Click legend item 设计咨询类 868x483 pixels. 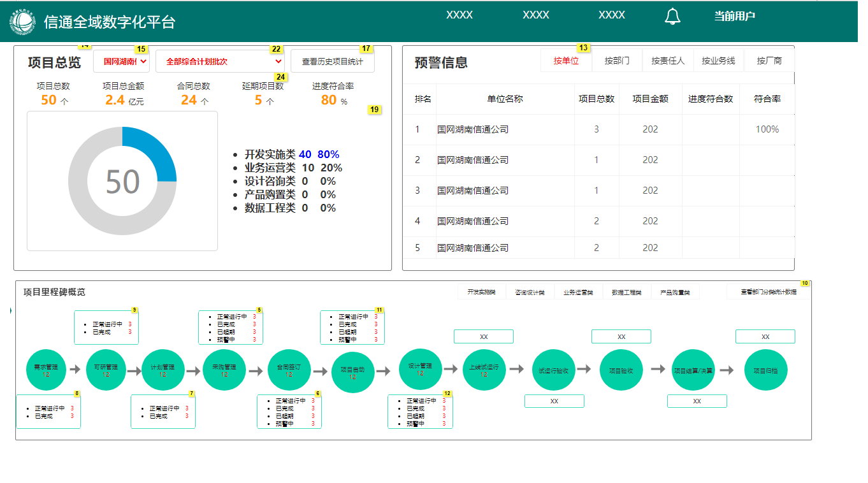coord(290,181)
